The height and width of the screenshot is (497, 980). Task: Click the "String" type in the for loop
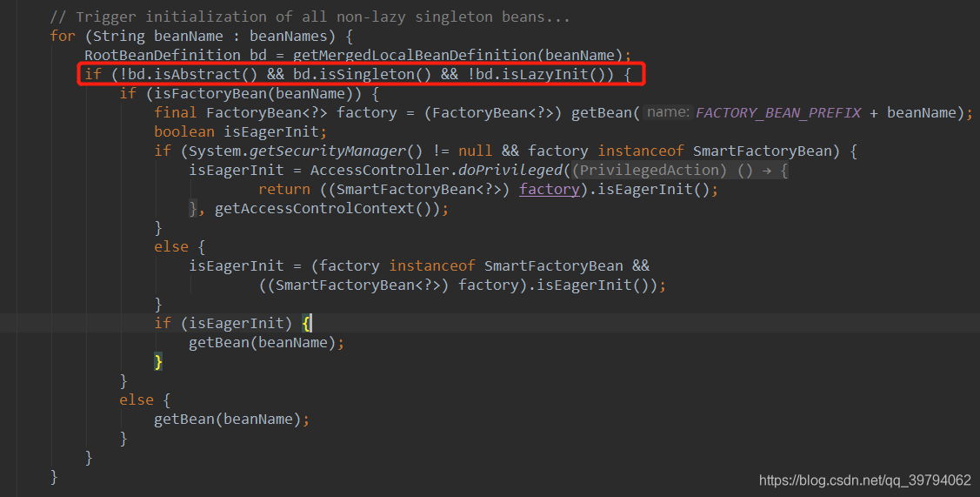click(119, 36)
